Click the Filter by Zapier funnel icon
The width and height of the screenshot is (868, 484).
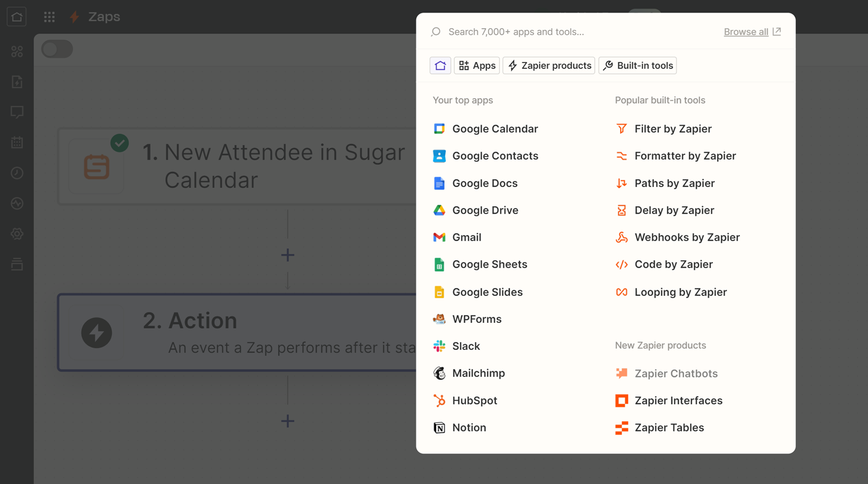(x=622, y=128)
